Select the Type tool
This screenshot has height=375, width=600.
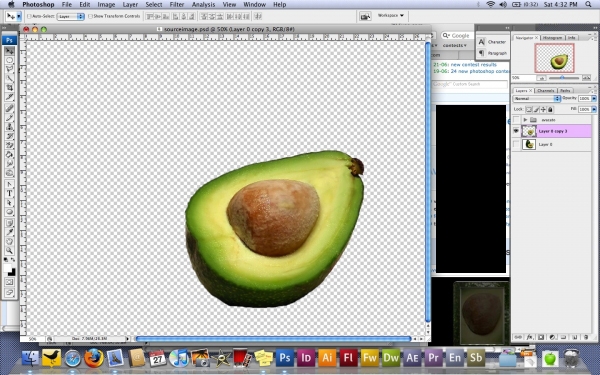(10, 194)
